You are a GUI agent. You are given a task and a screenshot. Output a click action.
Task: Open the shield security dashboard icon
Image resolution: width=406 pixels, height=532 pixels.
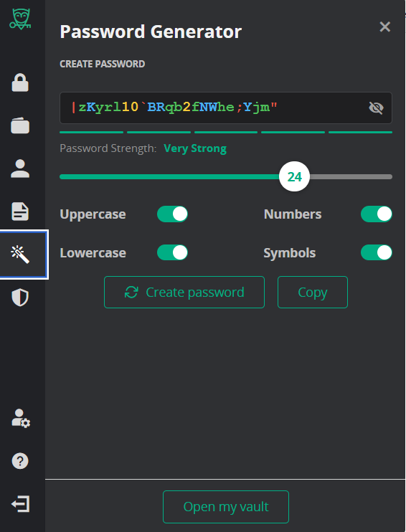(20, 298)
